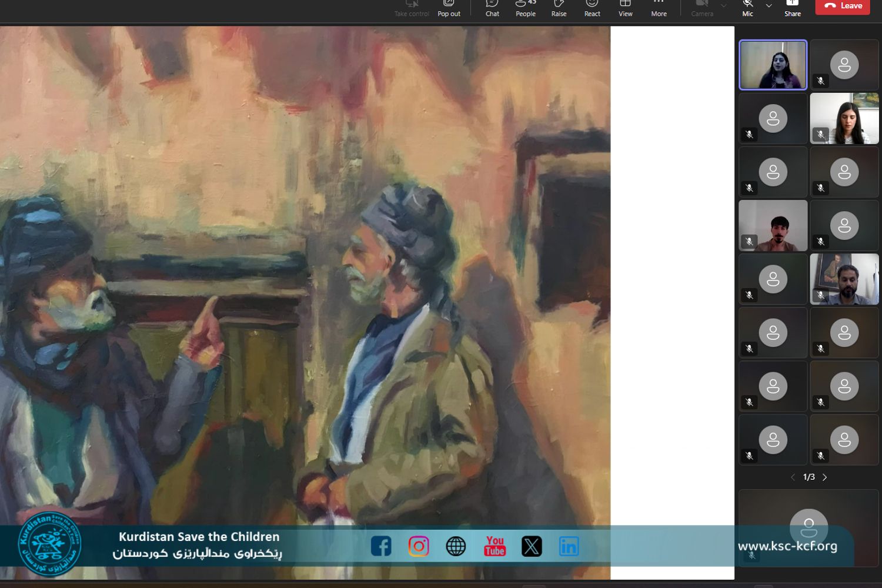Select the young man's video tile
Viewport: 882px width, 588px height.
click(773, 226)
